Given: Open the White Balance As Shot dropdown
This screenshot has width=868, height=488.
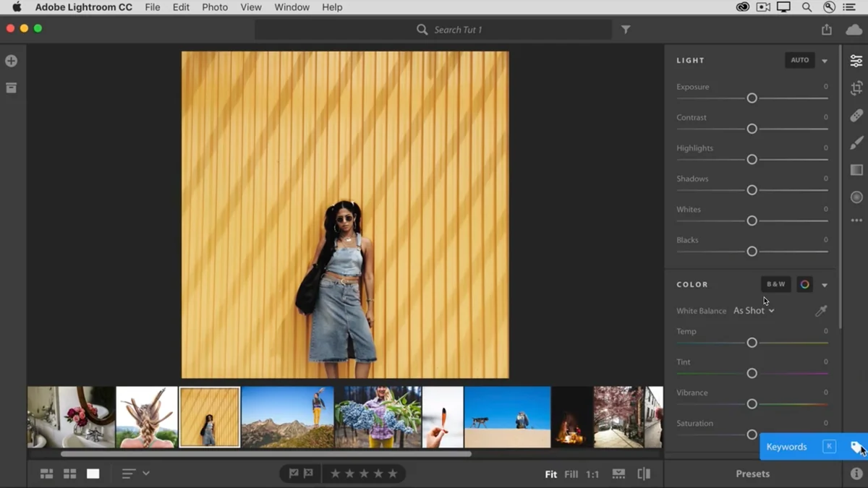Looking at the screenshot, I should coord(754,311).
